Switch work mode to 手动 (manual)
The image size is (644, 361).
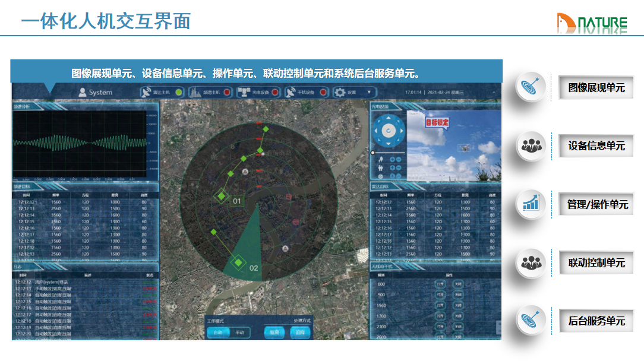tap(240, 332)
